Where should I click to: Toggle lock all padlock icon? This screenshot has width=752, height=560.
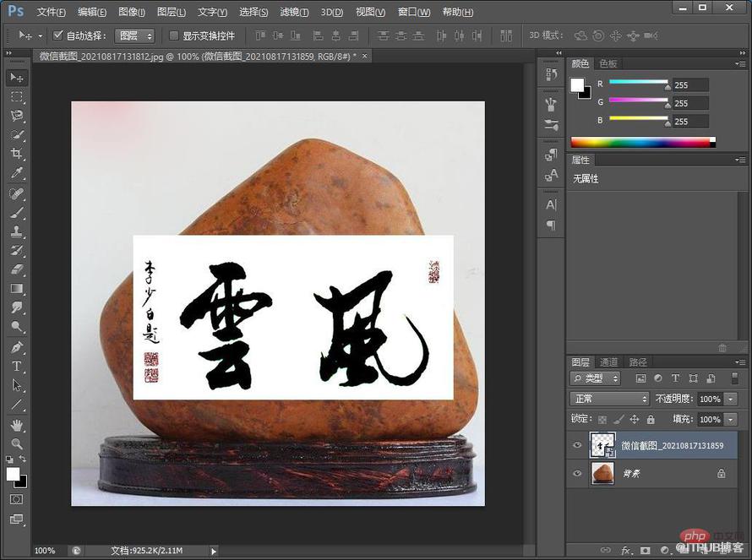click(x=651, y=420)
